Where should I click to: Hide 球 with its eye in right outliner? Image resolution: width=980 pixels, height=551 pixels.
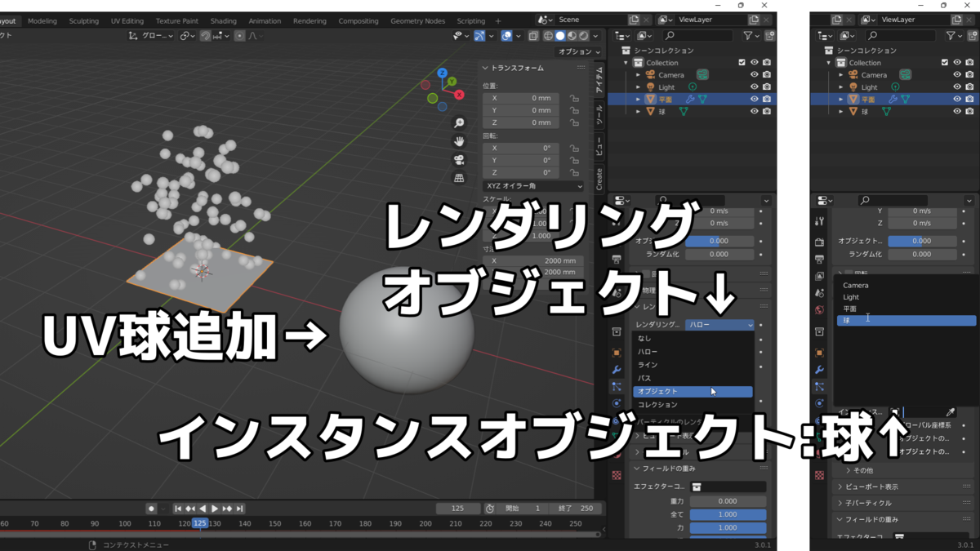tap(957, 111)
